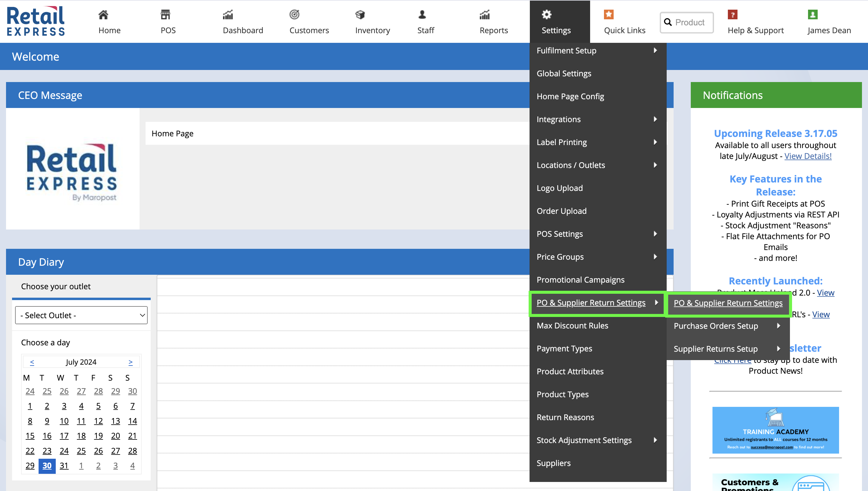Open the Customers target icon
Viewport: 868px width, 491px height.
click(x=294, y=14)
